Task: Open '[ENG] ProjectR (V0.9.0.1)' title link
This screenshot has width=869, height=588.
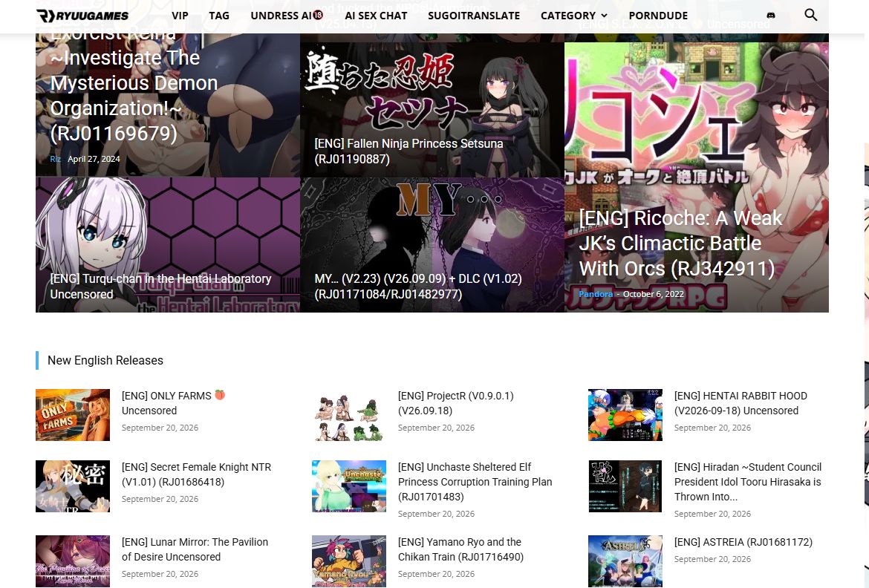Action: click(455, 403)
